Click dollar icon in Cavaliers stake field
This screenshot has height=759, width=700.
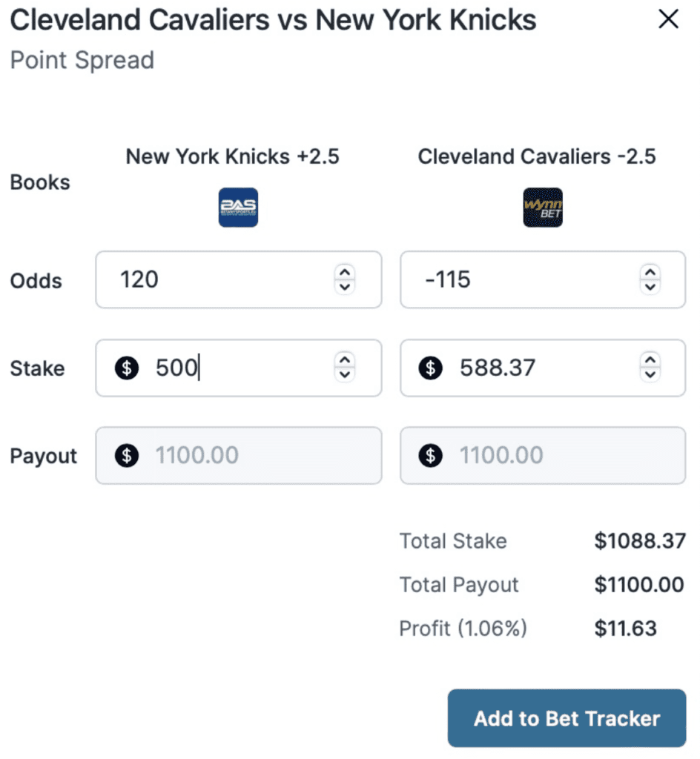point(430,368)
